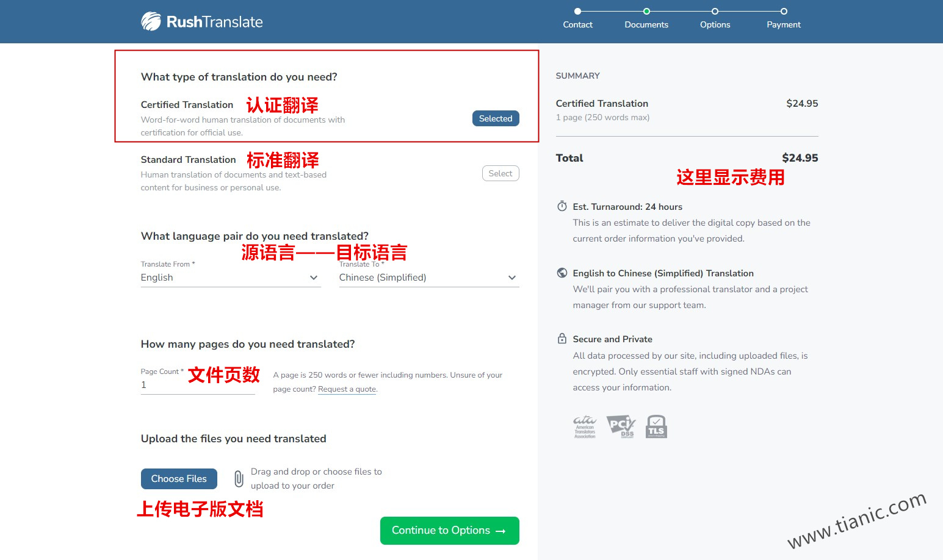Click the Total $24.95 amount

pos(800,158)
